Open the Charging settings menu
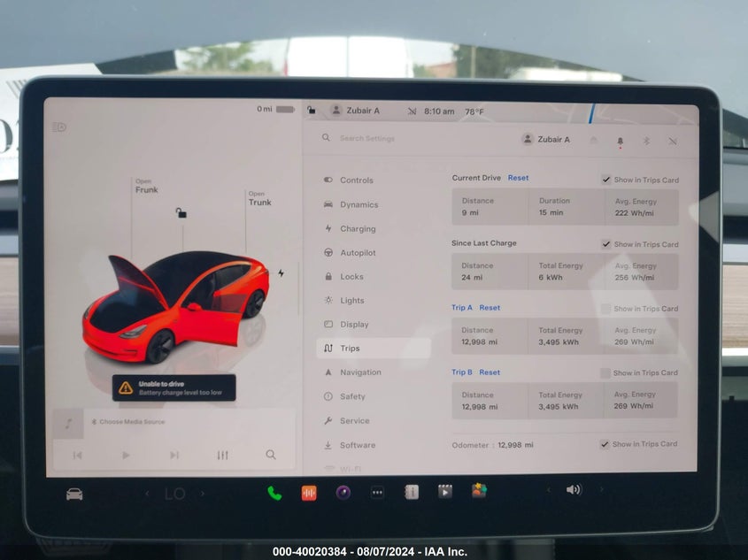The width and height of the screenshot is (748, 560). coord(358,228)
